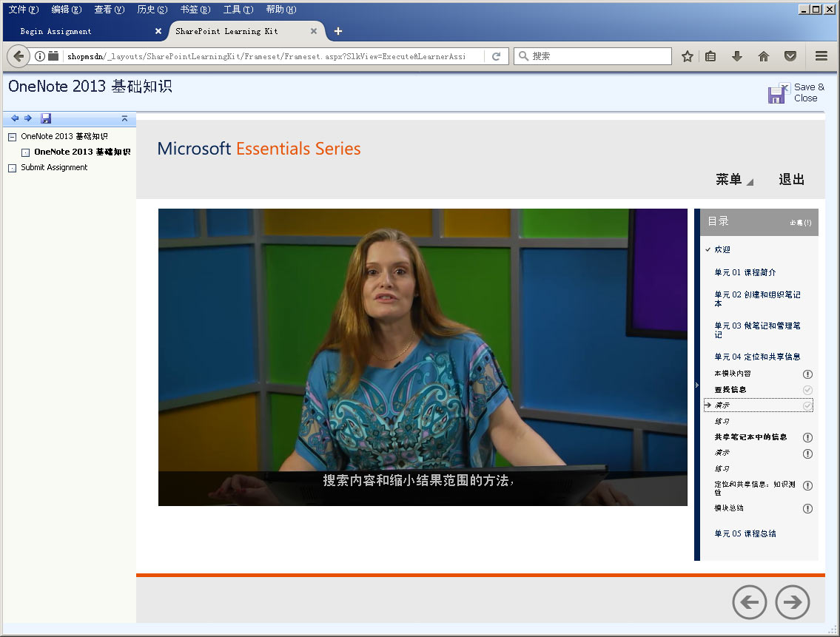Open the browser hamburger menu
This screenshot has width=840, height=637.
821,56
